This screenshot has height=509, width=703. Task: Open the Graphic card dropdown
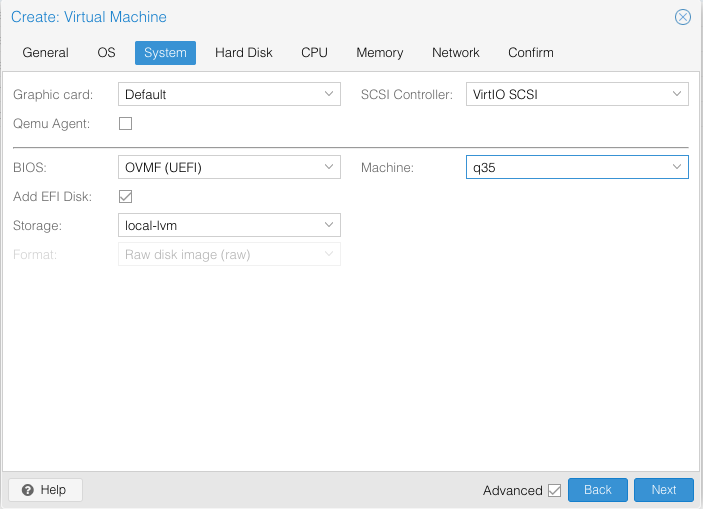coord(229,94)
